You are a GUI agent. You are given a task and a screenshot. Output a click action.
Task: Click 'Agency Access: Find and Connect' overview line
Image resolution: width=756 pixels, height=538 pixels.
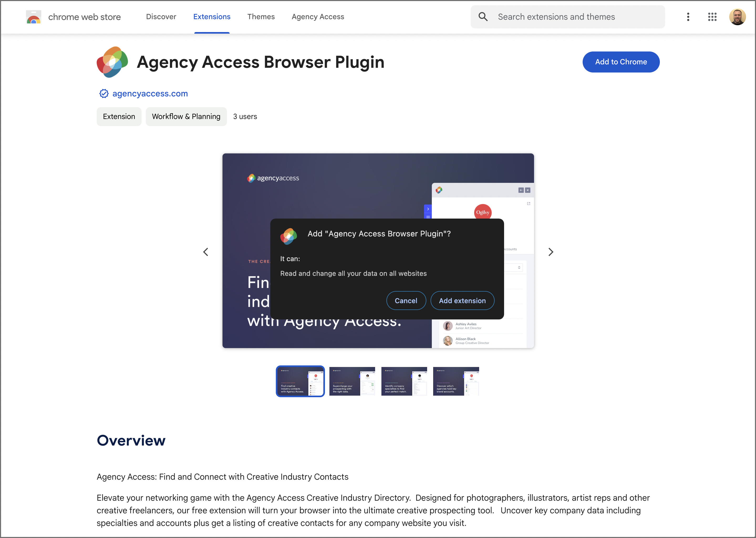click(223, 477)
